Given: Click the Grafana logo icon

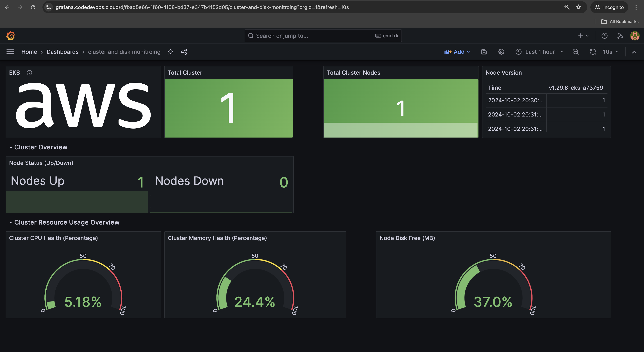Looking at the screenshot, I should [x=10, y=36].
